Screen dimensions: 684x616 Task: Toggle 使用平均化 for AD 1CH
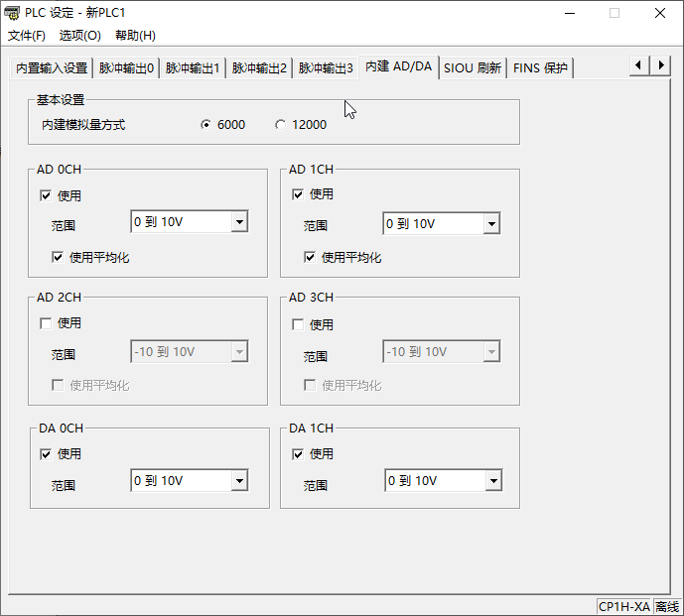click(x=310, y=257)
